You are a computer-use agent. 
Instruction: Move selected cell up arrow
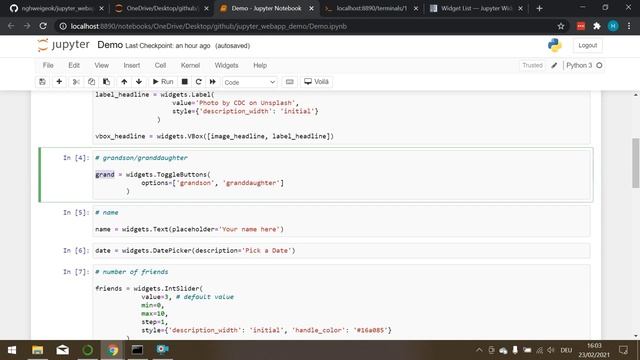(124, 82)
